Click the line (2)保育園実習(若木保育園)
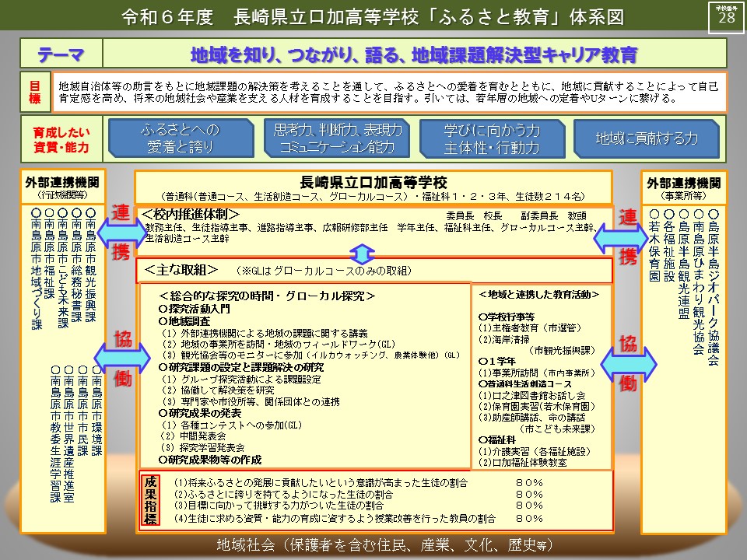Image resolution: width=747 pixels, height=560 pixels. (x=537, y=406)
